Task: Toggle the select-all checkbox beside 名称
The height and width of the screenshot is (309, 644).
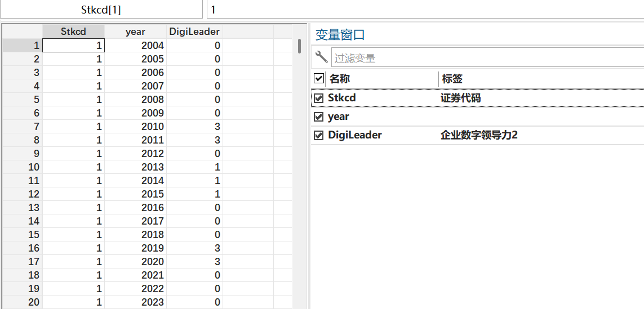Action: click(318, 79)
